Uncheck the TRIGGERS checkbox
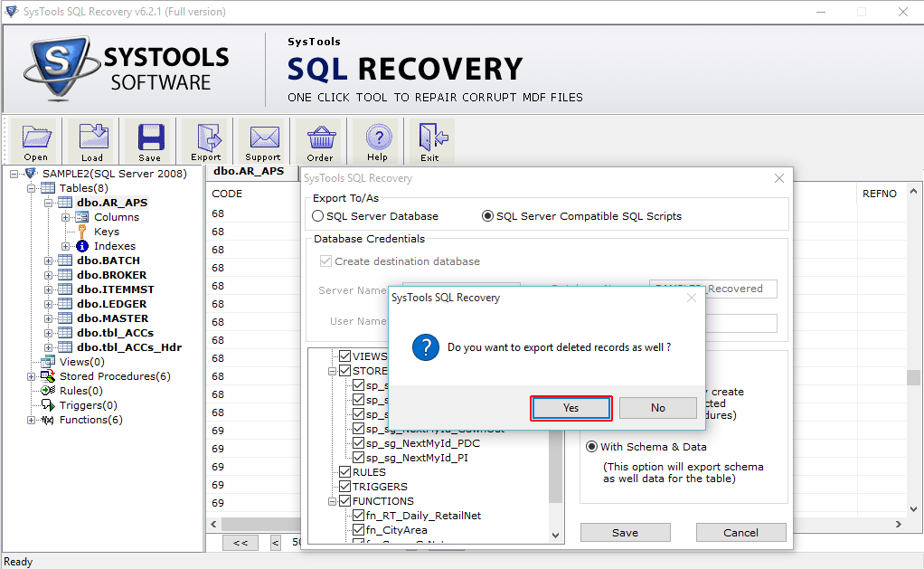924x569 pixels. 344,486
